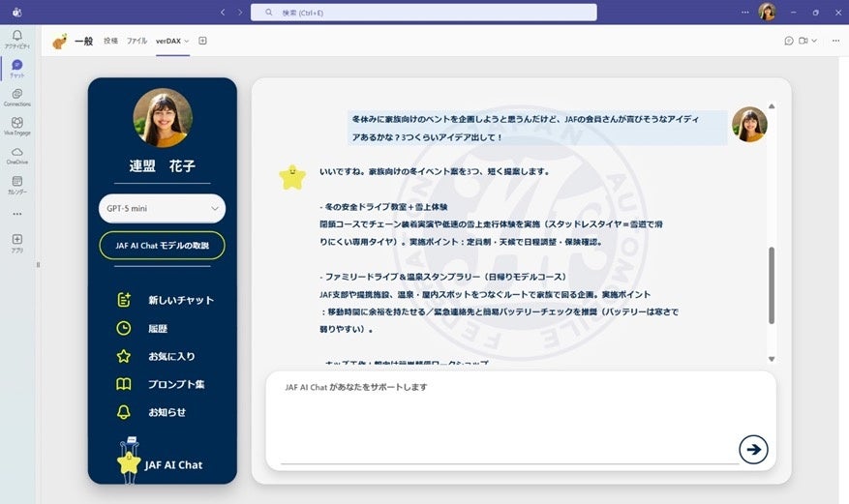Open プロンプト集

pos(176,384)
